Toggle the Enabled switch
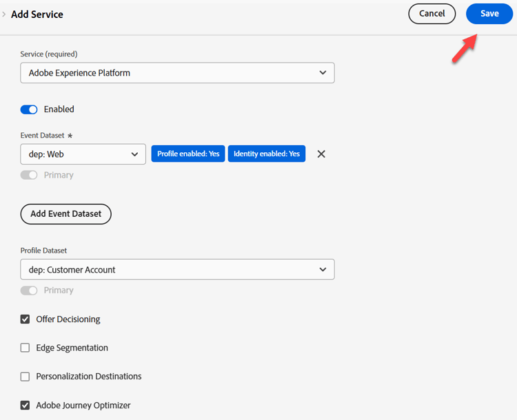This screenshot has width=517, height=420. (x=29, y=109)
